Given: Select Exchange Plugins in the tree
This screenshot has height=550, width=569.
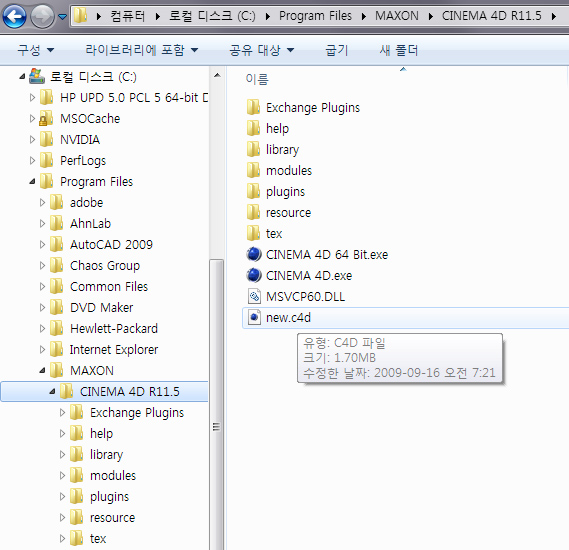Looking at the screenshot, I should click(x=137, y=412).
